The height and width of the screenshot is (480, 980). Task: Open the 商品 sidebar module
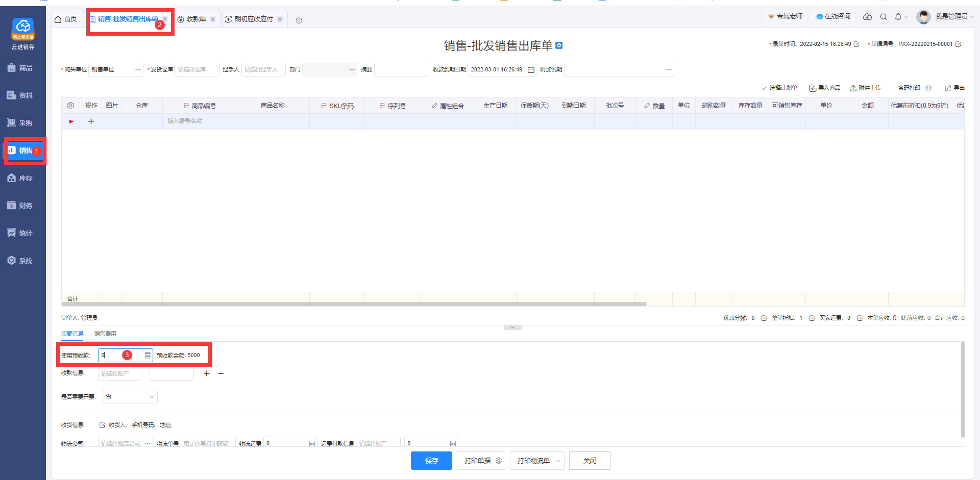(x=20, y=68)
